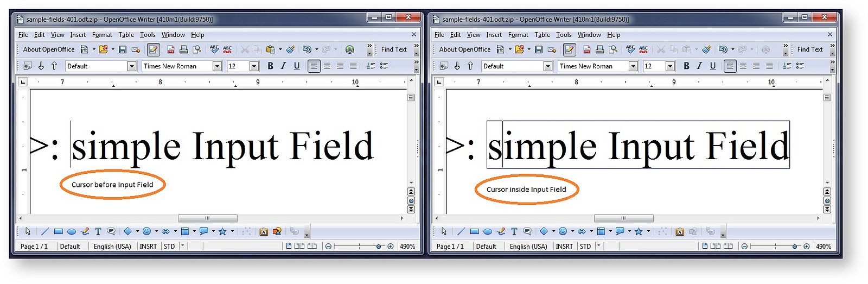Toggle Numbering On/Off in right window
Image resolution: width=868 pixels, height=284 pixels.
pos(787,66)
